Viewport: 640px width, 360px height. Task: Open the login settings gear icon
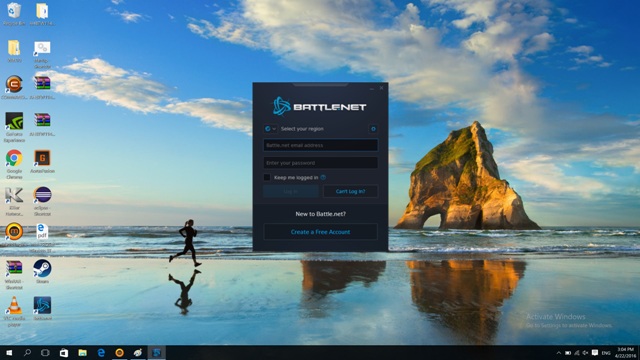(x=373, y=129)
